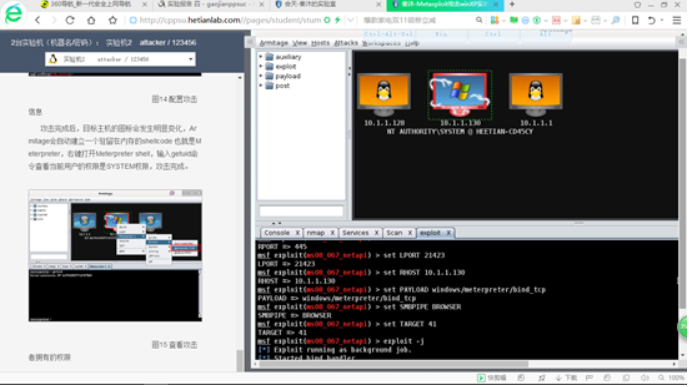The height and width of the screenshot is (387, 689).
Task: Expand the exploit module folder
Action: [x=261, y=66]
